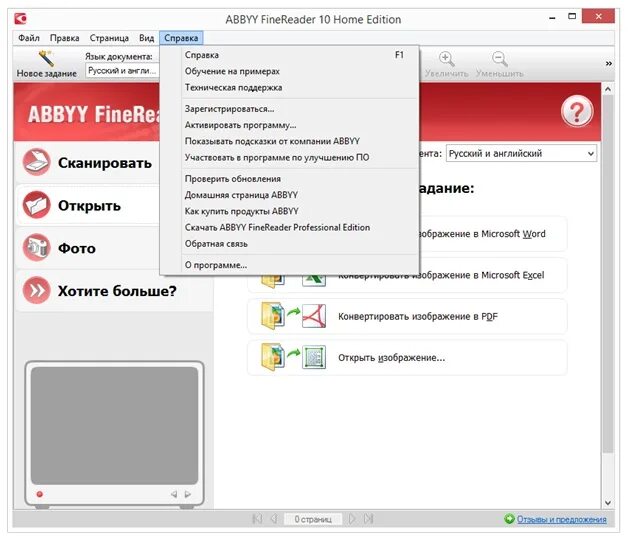Open the Вид menu
Image resolution: width=628 pixels, height=540 pixels.
147,38
